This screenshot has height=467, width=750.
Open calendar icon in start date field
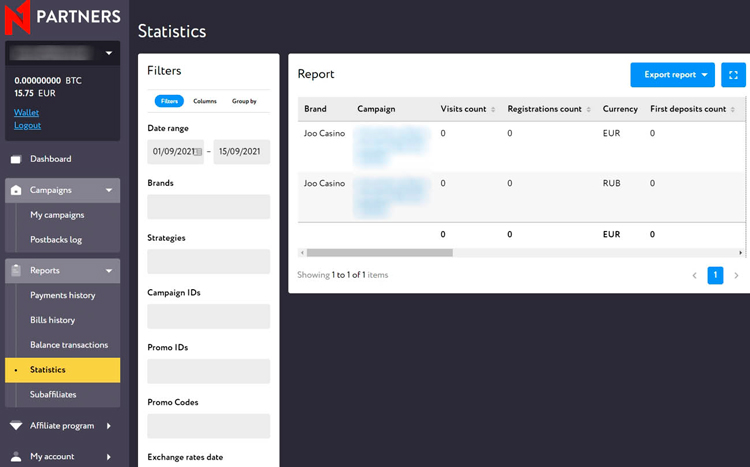(198, 152)
